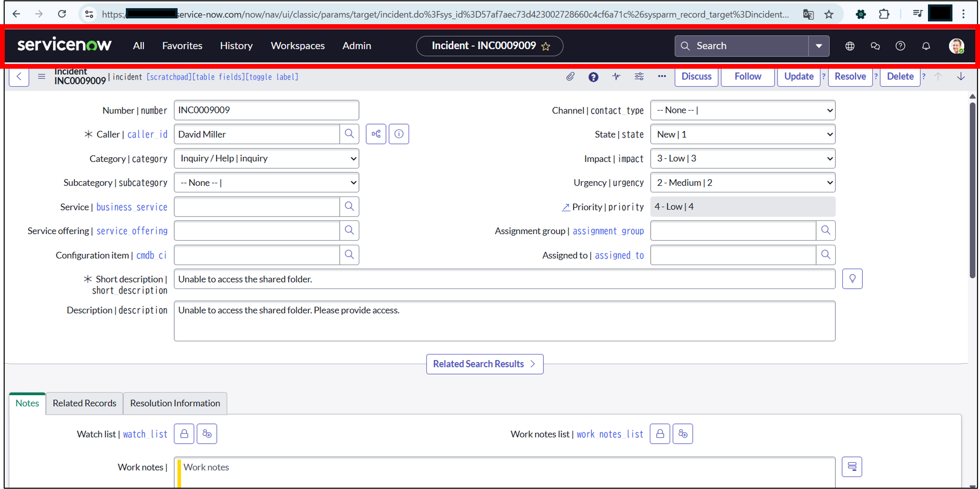
Task: Open the Favorites menu
Action: [182, 46]
